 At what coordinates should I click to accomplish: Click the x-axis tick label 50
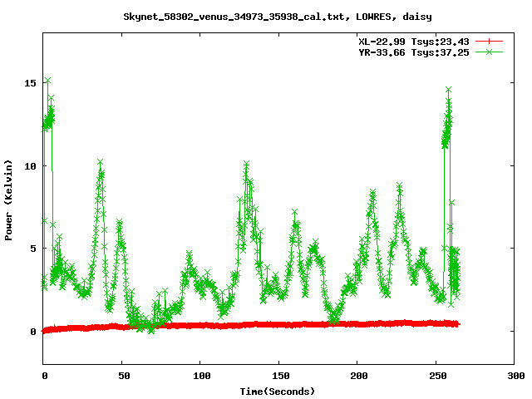tap(124, 376)
